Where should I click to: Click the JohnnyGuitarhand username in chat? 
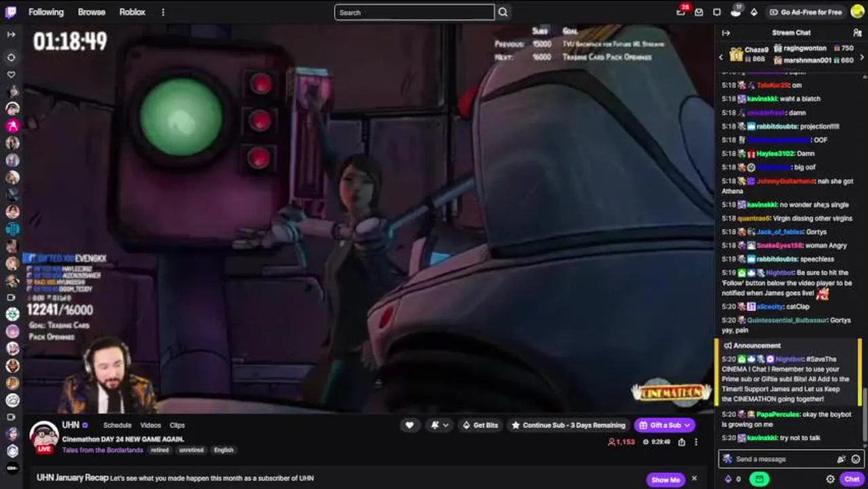click(x=785, y=181)
